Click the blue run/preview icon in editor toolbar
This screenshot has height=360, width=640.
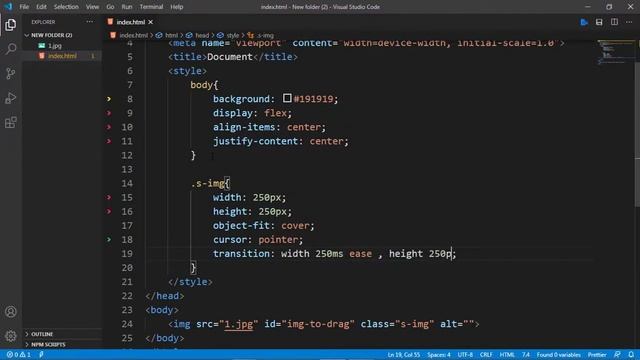pyautogui.click(x=584, y=22)
